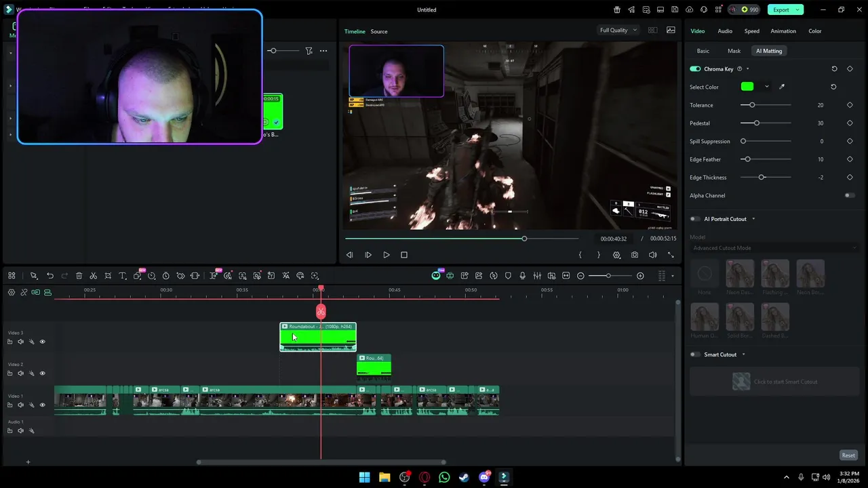This screenshot has width=868, height=488.
Task: Select the Roundabout green clip on Video 3
Action: click(318, 337)
